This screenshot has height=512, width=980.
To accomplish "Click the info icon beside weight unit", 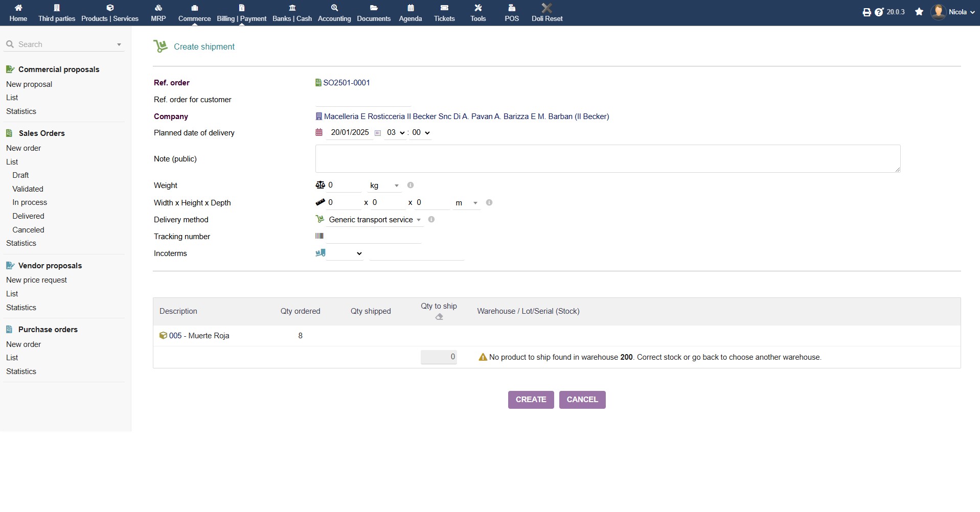I will pyautogui.click(x=410, y=185).
